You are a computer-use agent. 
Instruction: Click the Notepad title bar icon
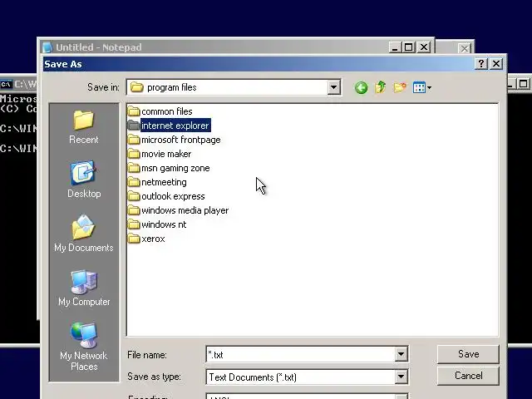tap(47, 47)
